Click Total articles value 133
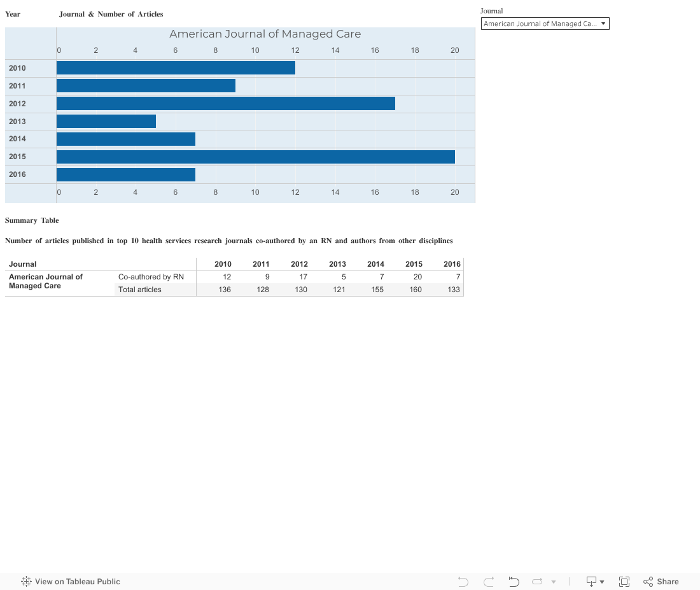 pos(454,290)
